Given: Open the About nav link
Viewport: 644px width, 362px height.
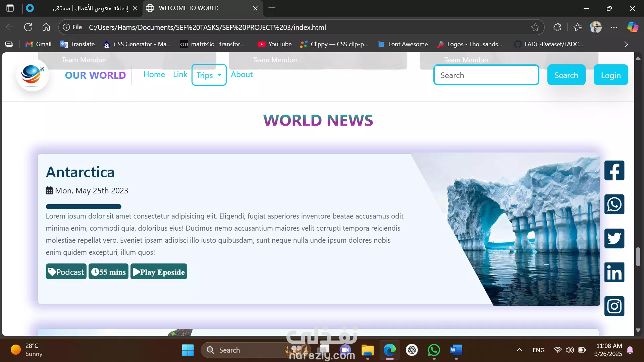Looking at the screenshot, I should [241, 74].
